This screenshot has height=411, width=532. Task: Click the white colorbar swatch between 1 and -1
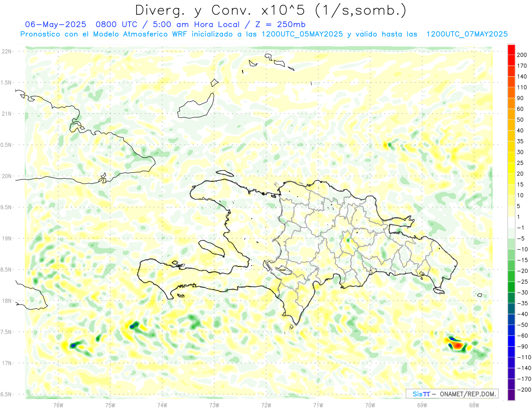511,222
